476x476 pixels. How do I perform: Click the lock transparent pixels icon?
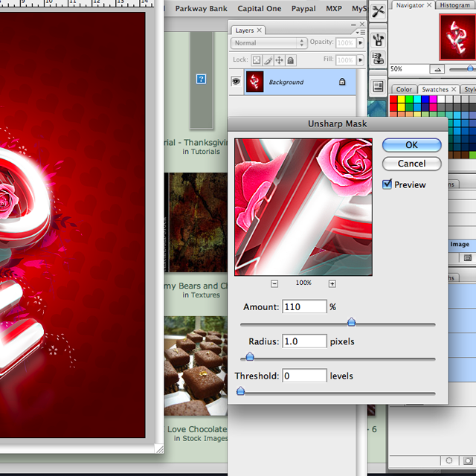tap(257, 60)
